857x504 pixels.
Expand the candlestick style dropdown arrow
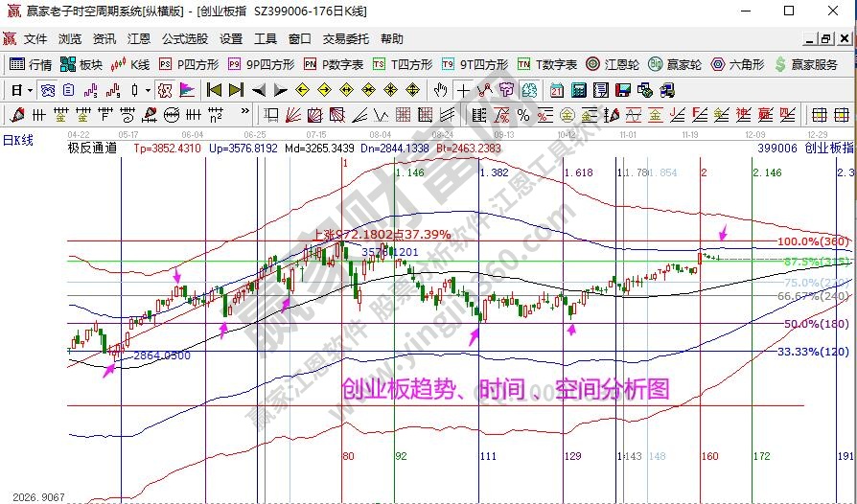tap(147, 90)
